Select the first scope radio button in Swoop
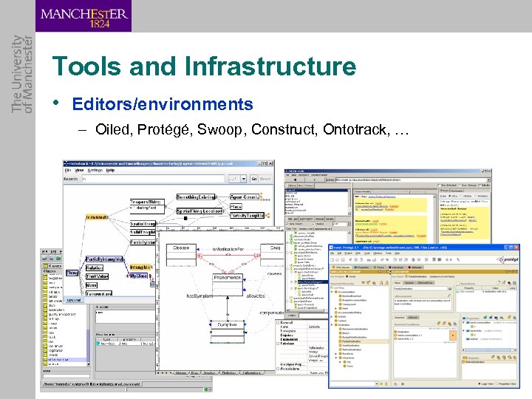Screen dimensions: 532x399 (x=450, y=196)
